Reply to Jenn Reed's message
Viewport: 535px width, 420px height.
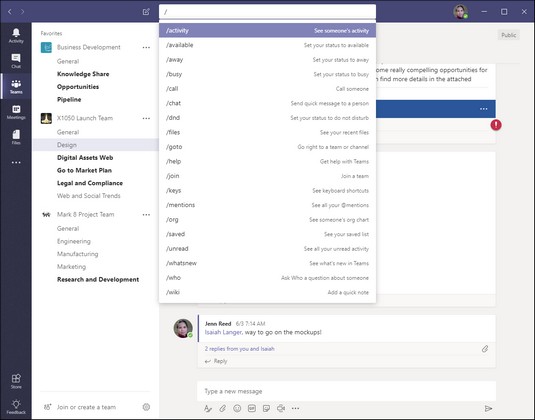pos(216,361)
